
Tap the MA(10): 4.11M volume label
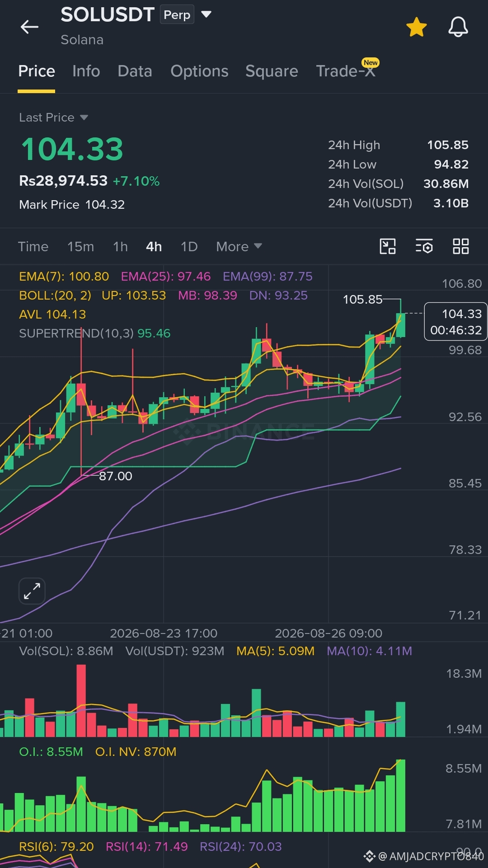(x=369, y=651)
